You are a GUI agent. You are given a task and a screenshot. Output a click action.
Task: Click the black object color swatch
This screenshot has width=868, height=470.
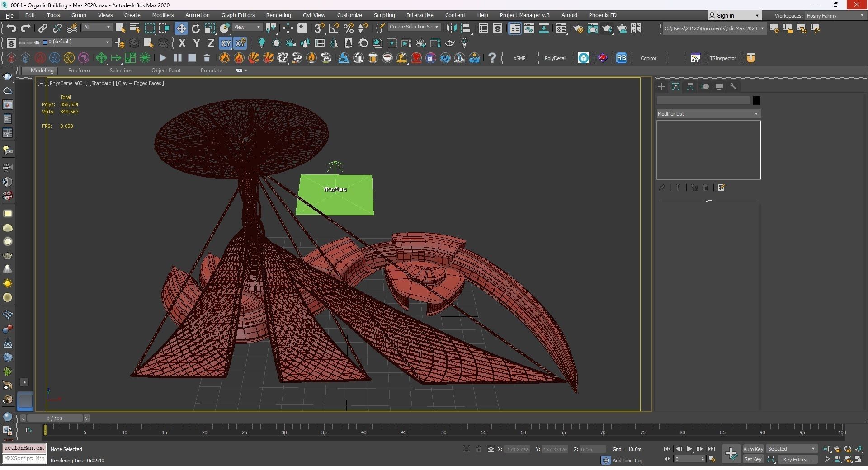point(756,100)
